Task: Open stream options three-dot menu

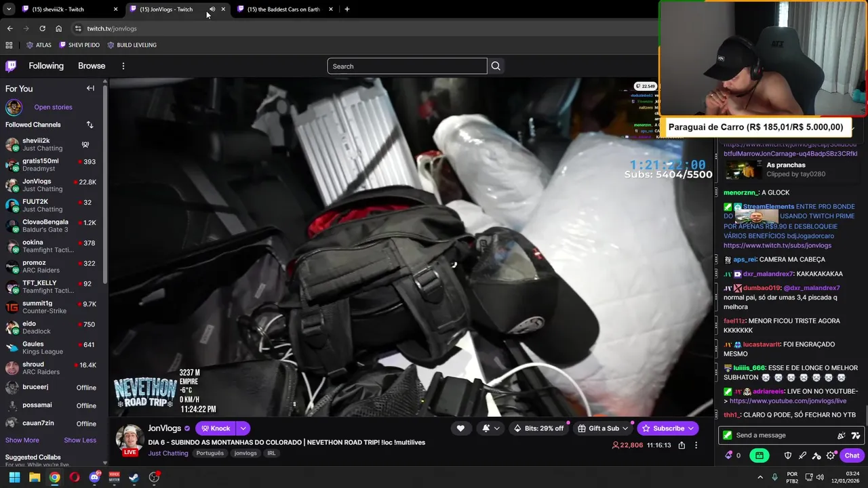Action: click(696, 445)
